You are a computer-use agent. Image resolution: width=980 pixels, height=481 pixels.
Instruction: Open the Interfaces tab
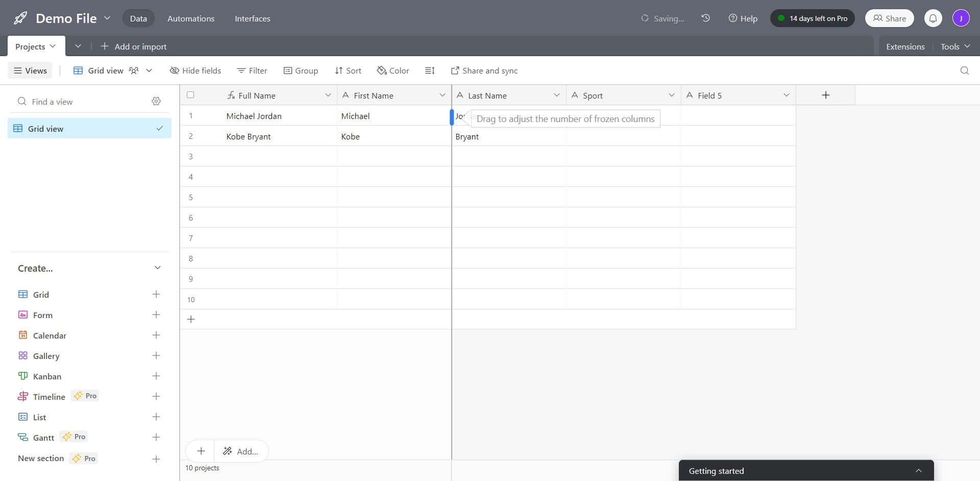[x=252, y=18]
